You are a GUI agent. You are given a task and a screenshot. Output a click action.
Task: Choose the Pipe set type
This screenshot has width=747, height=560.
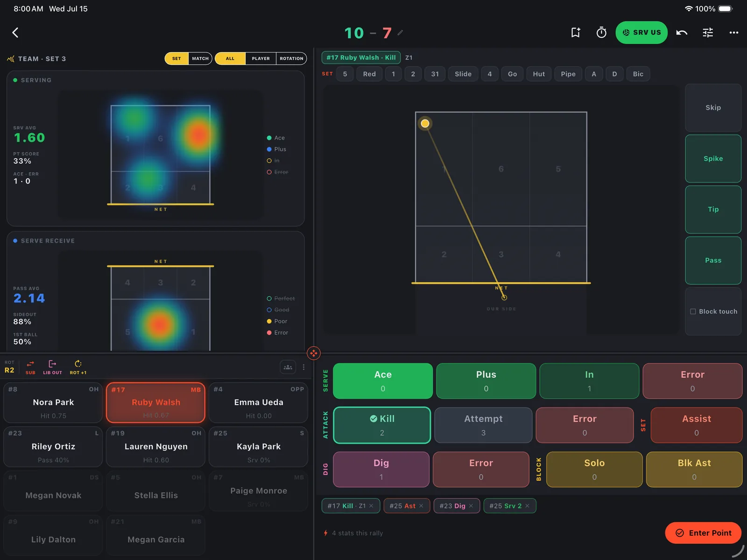[568, 74]
